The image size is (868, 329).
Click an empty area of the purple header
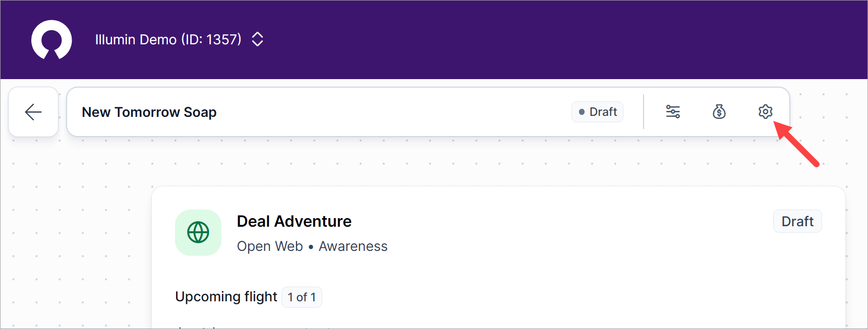coord(555,39)
